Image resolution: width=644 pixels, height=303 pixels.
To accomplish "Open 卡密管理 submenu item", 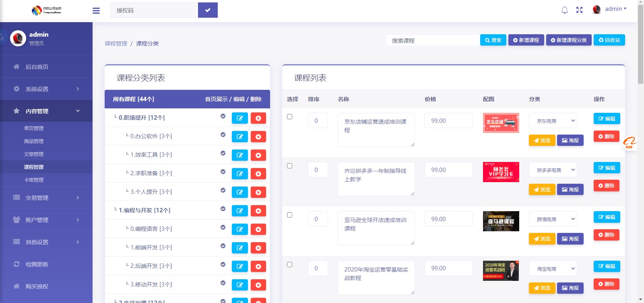I will coord(34,180).
